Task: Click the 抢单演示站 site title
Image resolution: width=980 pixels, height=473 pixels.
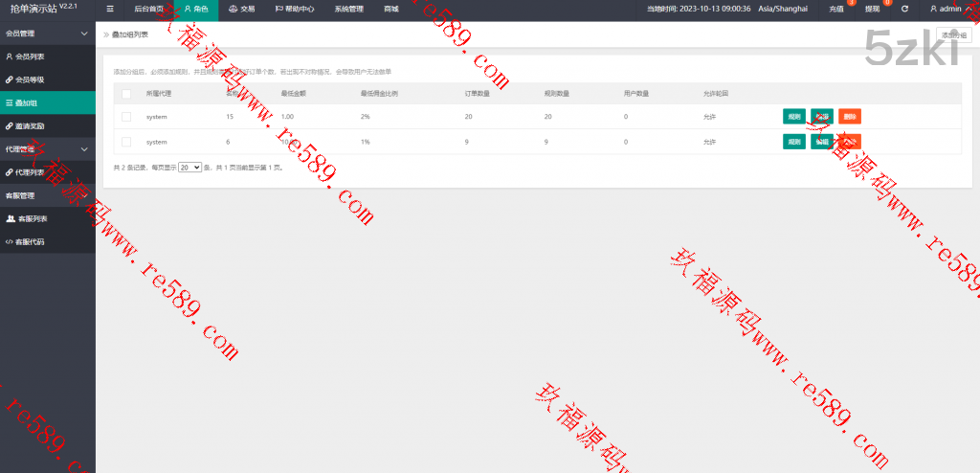Action: pyautogui.click(x=34, y=8)
